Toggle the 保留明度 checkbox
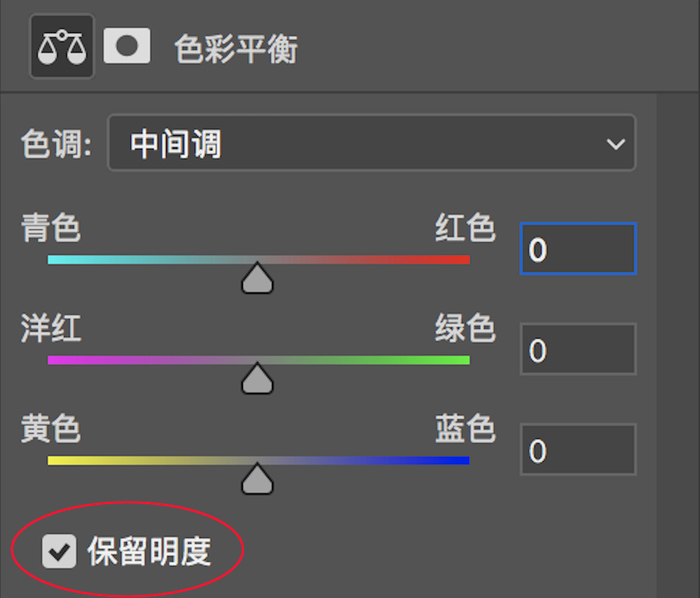Image resolution: width=700 pixels, height=598 pixels. pos(59,551)
